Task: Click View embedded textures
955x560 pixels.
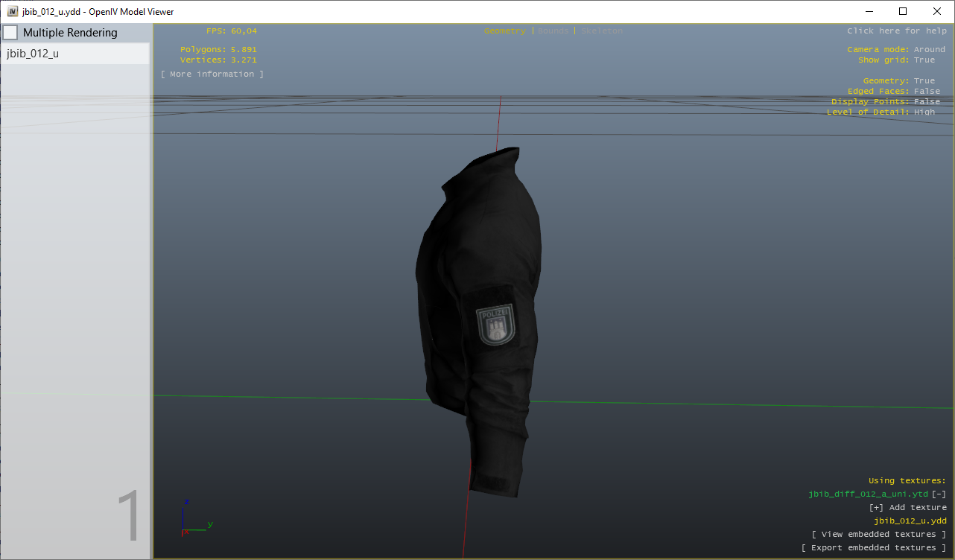Action: point(879,535)
